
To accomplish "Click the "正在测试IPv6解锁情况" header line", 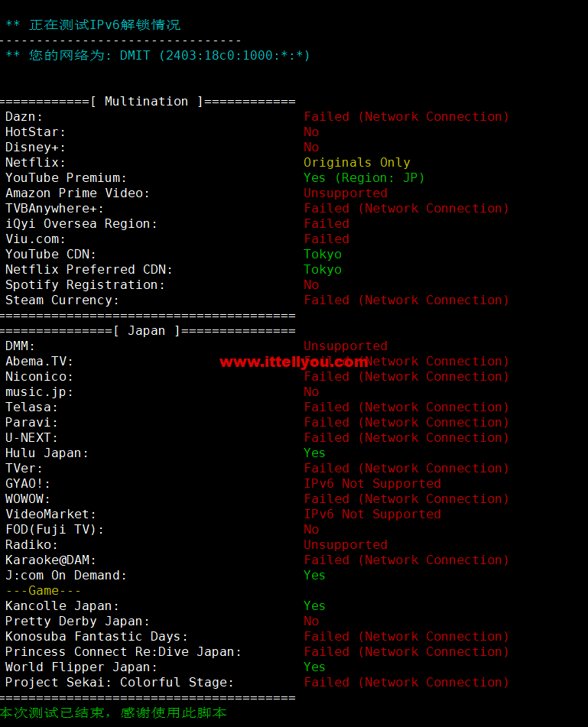I will click(93, 24).
